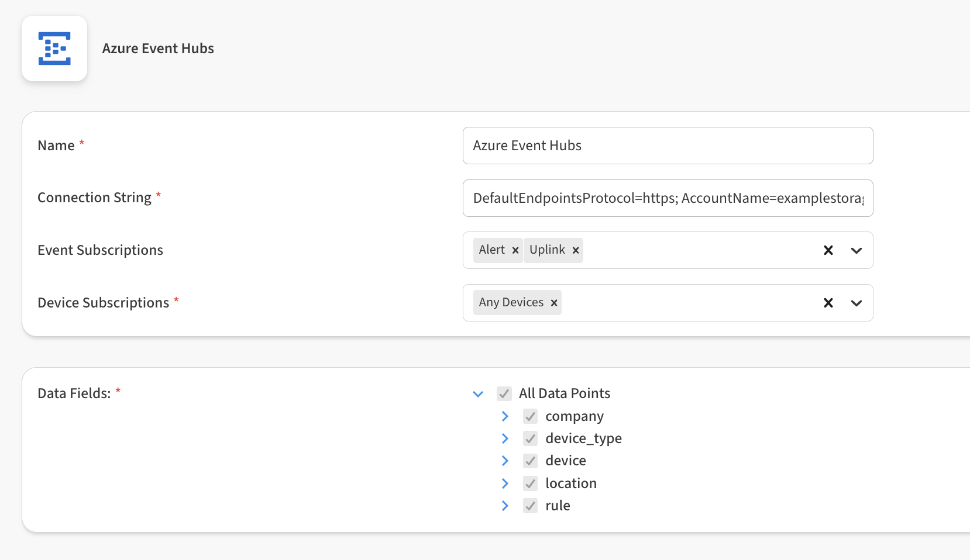Click the Device Subscriptions label
This screenshot has width=970, height=560.
click(104, 303)
